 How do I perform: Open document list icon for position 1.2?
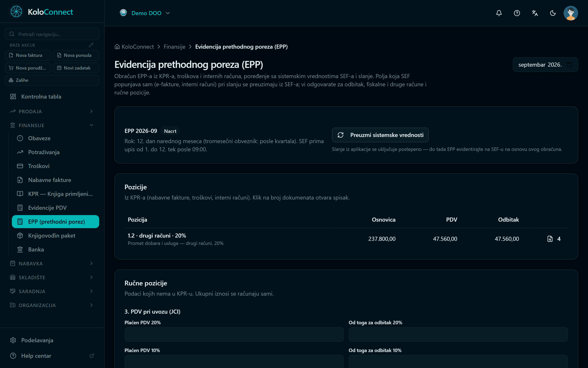pyautogui.click(x=550, y=239)
